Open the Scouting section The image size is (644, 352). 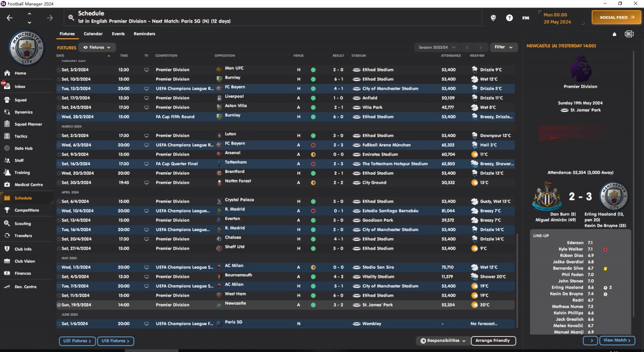(x=23, y=224)
